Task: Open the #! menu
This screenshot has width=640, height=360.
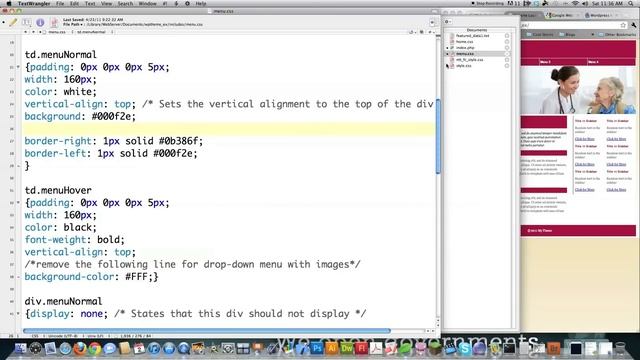Action: click(x=165, y=3)
